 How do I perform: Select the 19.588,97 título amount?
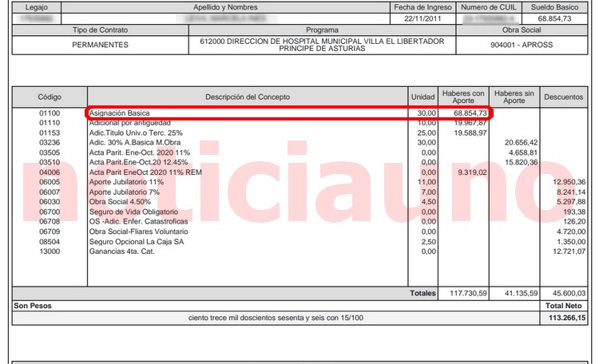(470, 133)
